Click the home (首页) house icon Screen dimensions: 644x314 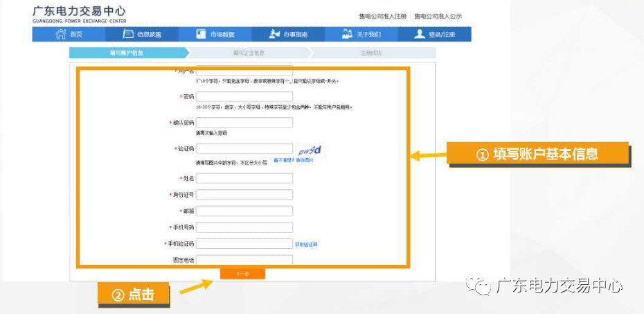pos(60,34)
